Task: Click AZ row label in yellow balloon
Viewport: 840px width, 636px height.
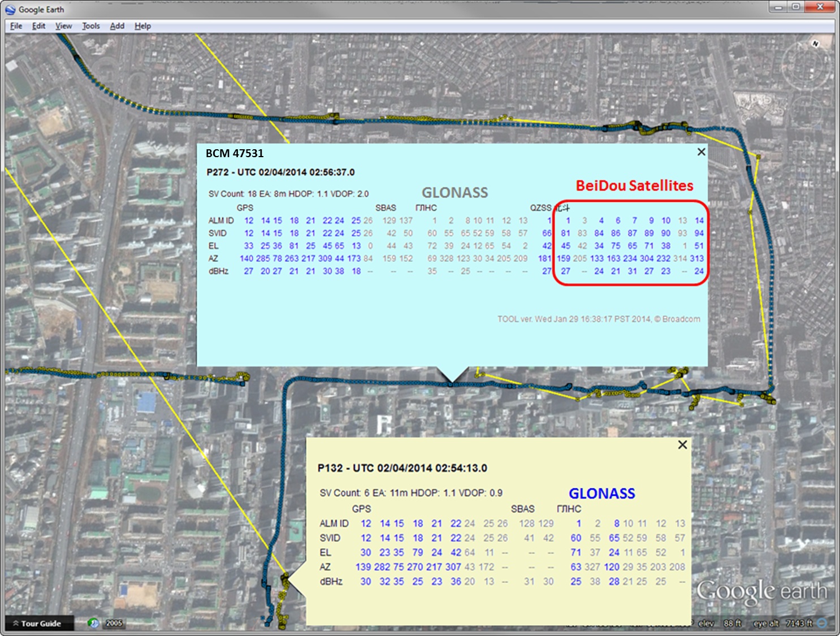Action: click(x=326, y=567)
